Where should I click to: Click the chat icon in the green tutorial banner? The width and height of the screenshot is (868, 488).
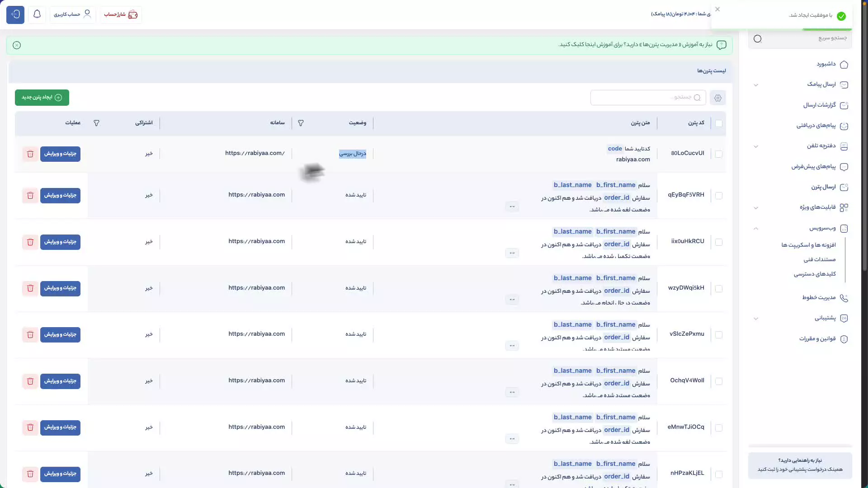[722, 45]
